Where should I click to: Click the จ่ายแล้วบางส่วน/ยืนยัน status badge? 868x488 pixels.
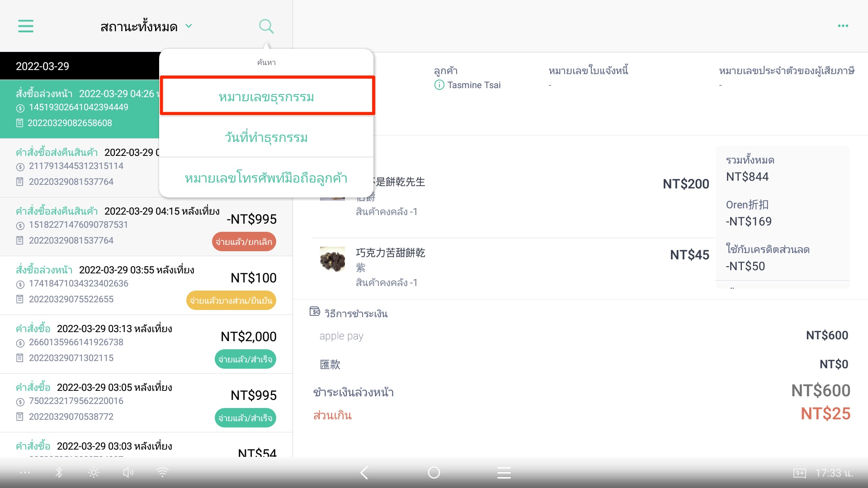coord(231,300)
